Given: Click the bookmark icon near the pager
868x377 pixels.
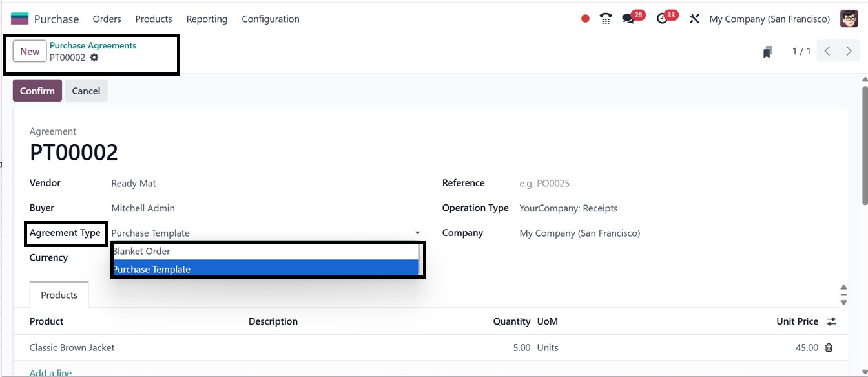Looking at the screenshot, I should pos(767,52).
